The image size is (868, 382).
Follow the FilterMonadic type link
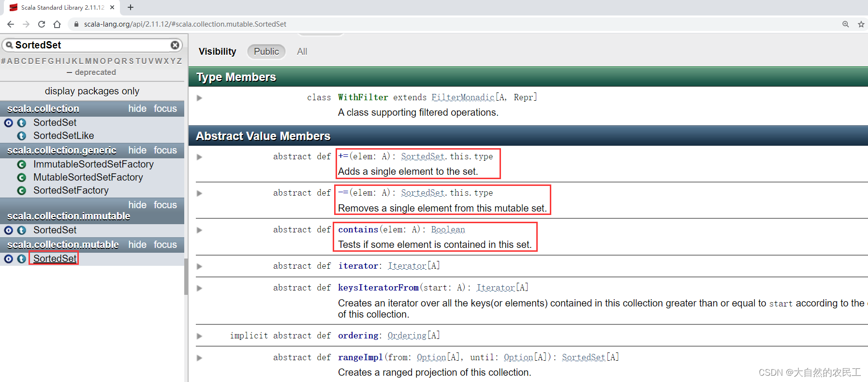(463, 97)
